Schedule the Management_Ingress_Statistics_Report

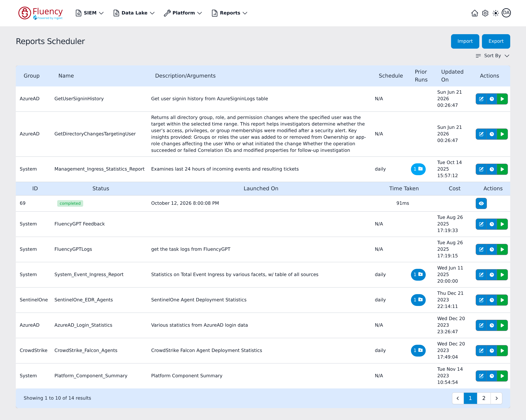[x=492, y=169]
